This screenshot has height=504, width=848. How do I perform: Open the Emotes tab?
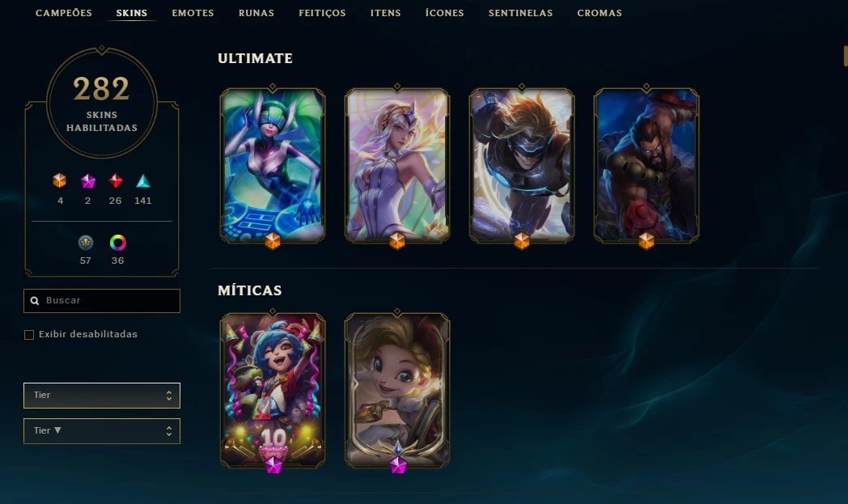(193, 13)
